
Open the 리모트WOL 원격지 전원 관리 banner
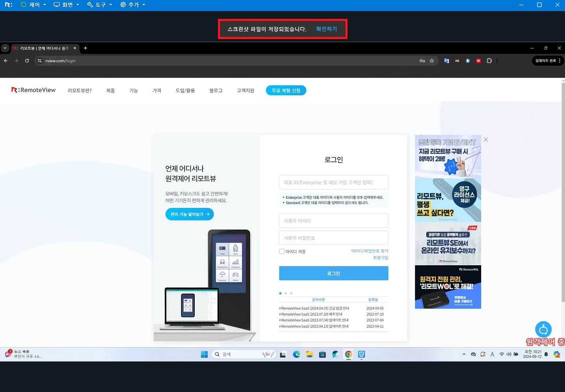(x=448, y=287)
